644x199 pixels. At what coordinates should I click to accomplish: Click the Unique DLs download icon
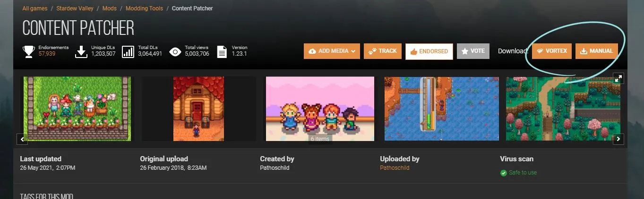coord(81,51)
